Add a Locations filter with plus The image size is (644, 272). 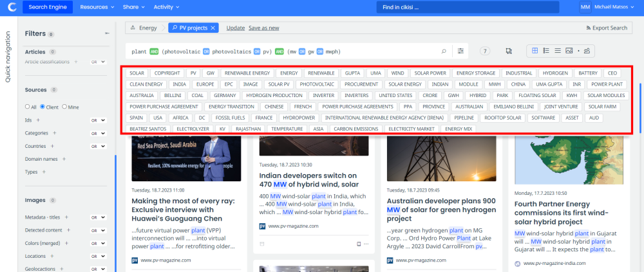[52, 256]
